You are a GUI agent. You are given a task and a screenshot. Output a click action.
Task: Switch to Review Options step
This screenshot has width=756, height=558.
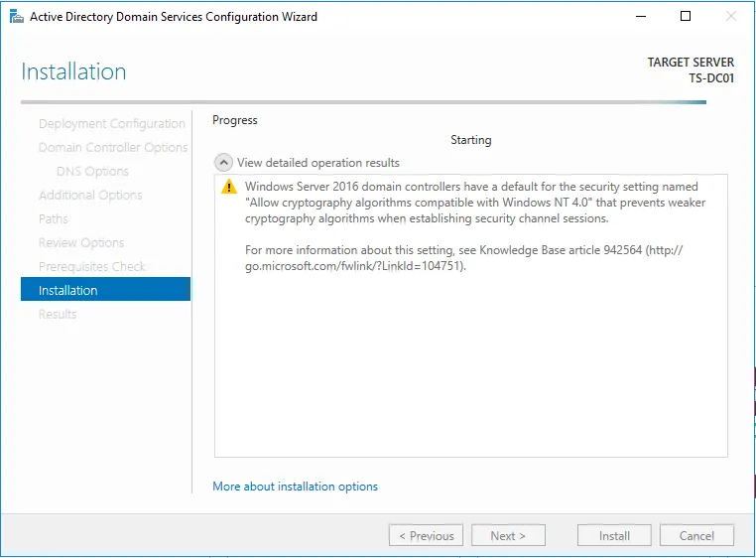(81, 242)
